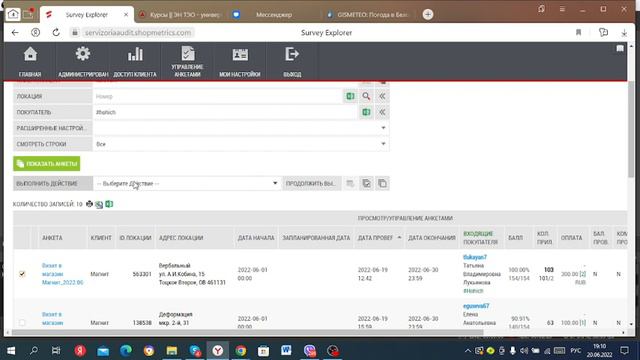Click the Оплата column header
Image resolution: width=640 pixels, height=360 pixels.
(x=571, y=238)
